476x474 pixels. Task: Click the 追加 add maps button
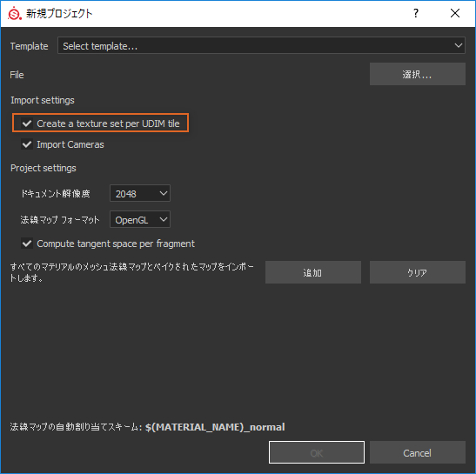click(x=313, y=272)
